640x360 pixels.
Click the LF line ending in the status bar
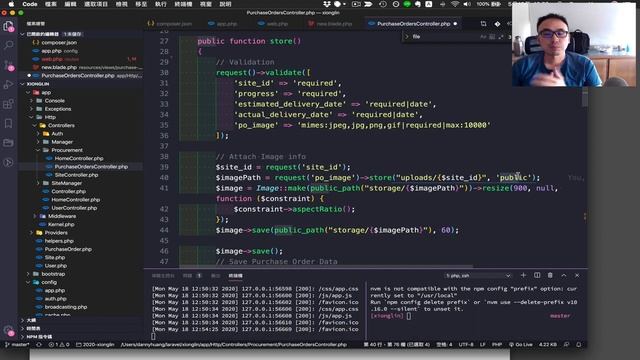[482, 344]
